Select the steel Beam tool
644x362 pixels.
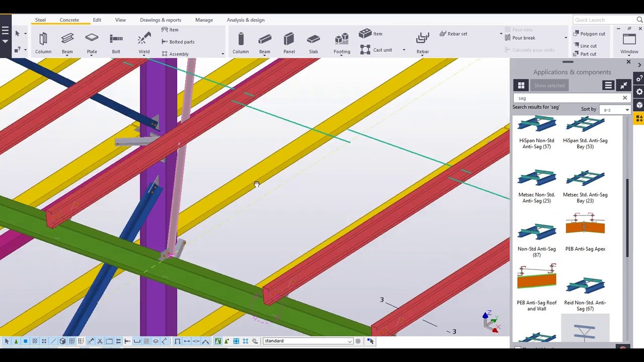point(67,43)
